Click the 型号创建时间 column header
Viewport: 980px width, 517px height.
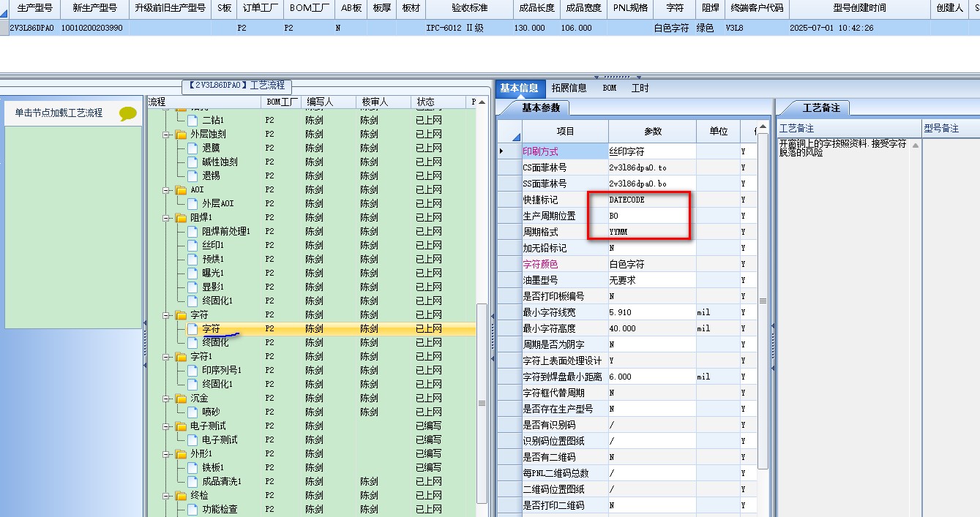click(x=859, y=8)
